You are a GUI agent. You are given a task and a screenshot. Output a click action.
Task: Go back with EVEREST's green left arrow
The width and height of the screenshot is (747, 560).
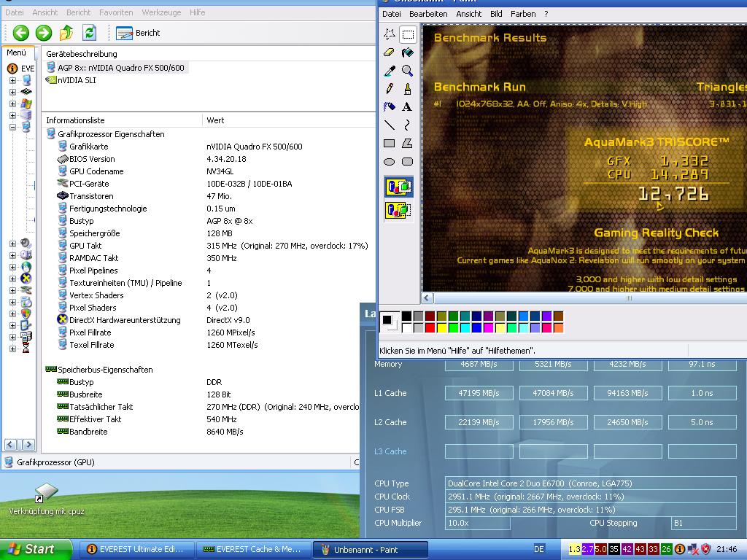[20, 33]
